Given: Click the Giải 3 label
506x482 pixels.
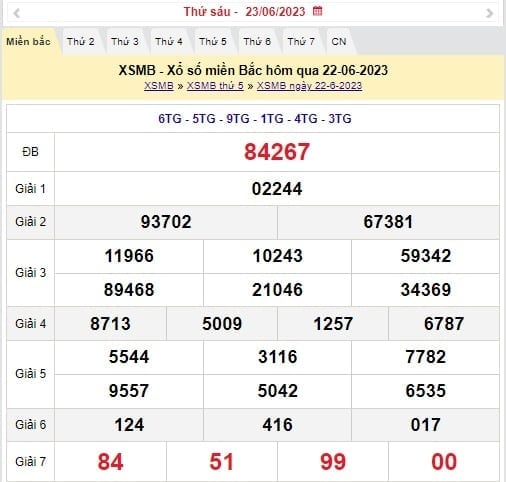Looking at the screenshot, I should [x=30, y=273].
